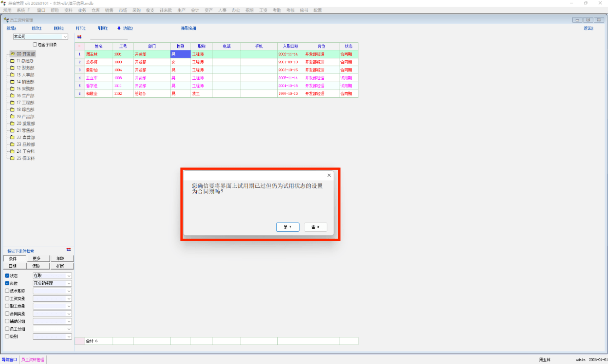Click the swap arrows icon in search panel
The height and width of the screenshot is (364, 608).
(69, 250)
